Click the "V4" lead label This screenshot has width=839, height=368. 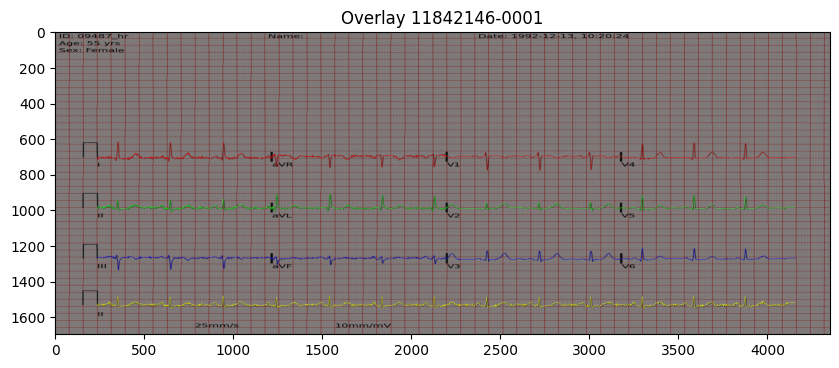point(628,165)
